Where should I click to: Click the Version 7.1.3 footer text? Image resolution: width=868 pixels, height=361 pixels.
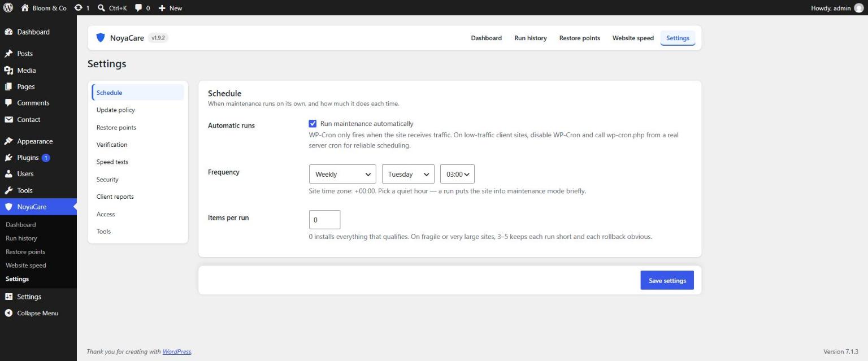pyautogui.click(x=841, y=351)
